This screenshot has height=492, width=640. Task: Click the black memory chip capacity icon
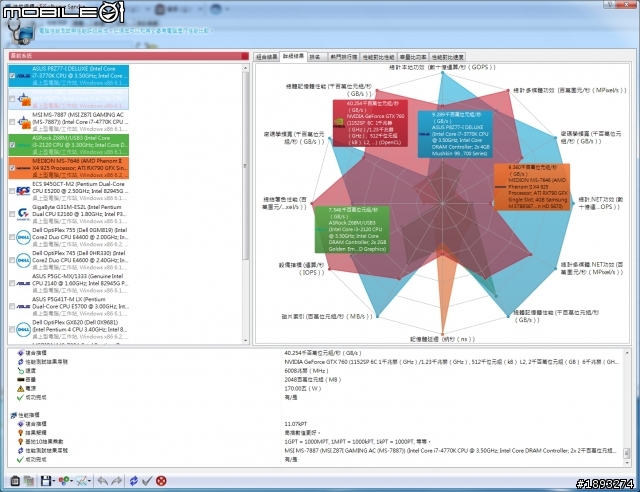click(20, 379)
